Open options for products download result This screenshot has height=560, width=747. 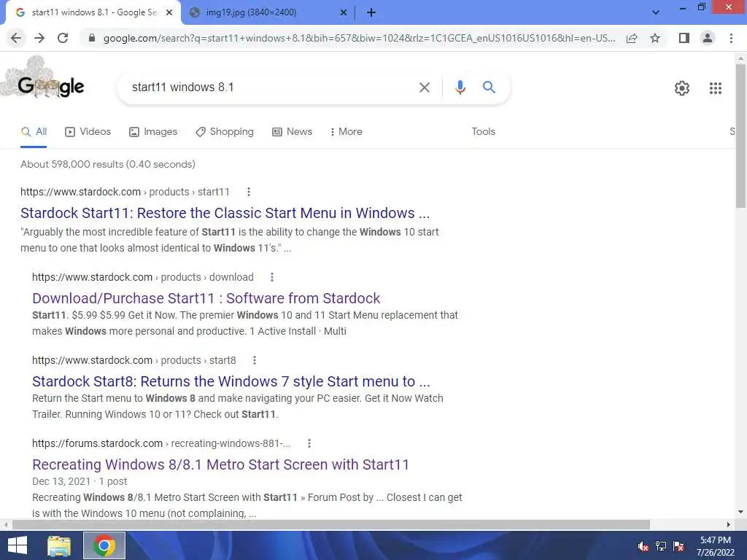click(x=272, y=277)
